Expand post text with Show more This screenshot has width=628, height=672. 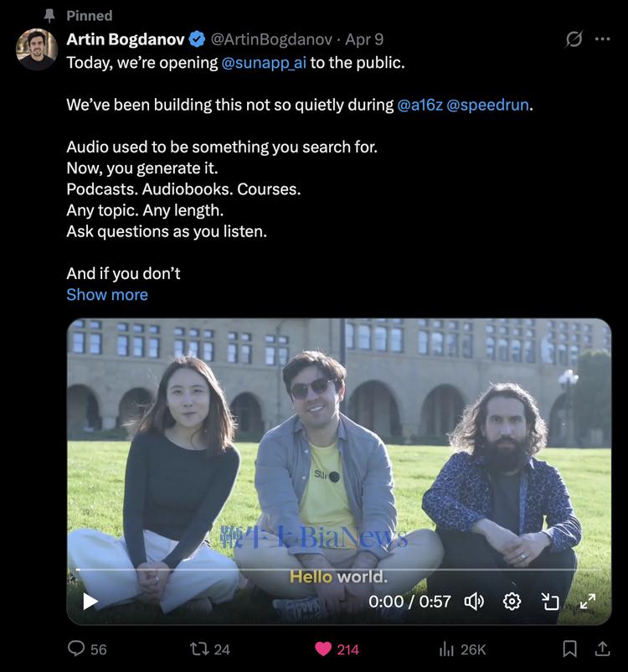coord(107,295)
